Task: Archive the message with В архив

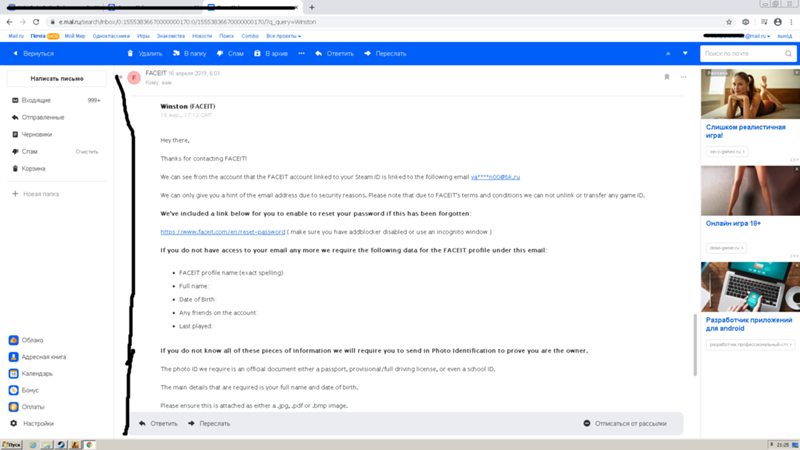Action: (271, 54)
